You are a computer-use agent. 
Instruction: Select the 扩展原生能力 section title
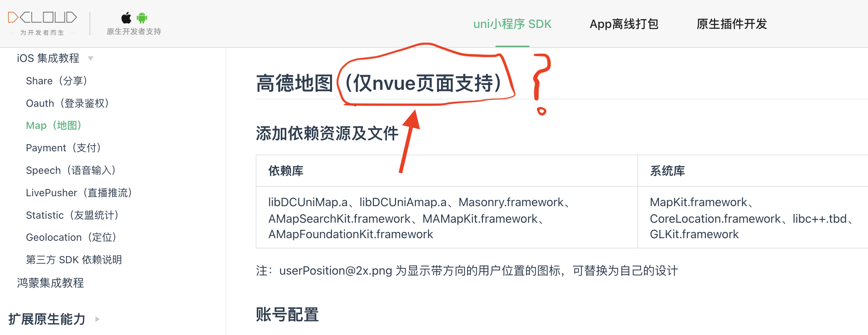point(47,319)
